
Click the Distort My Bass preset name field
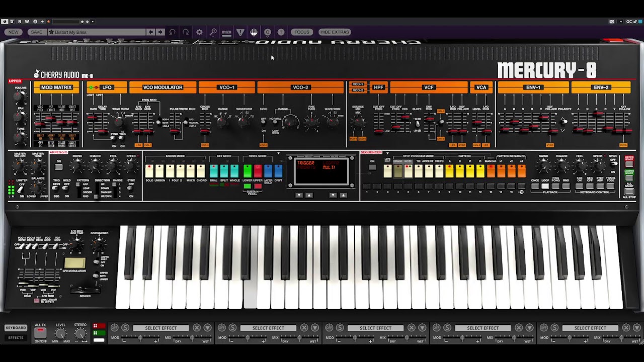coord(97,32)
